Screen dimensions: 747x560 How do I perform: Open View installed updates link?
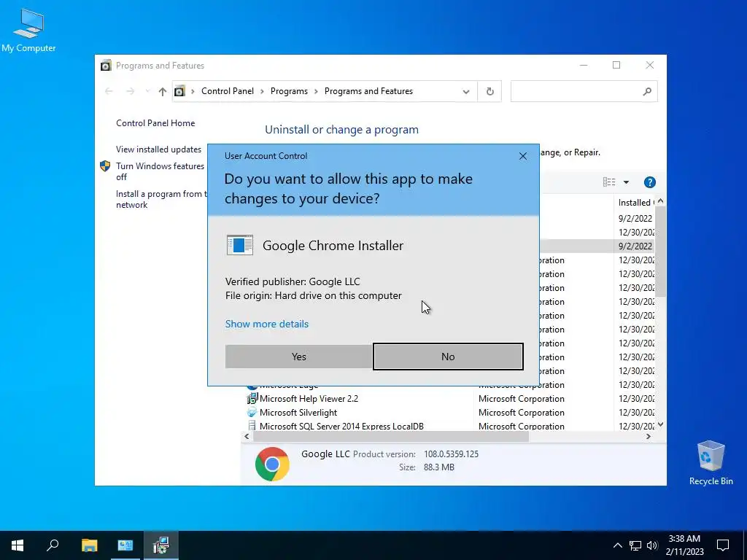point(158,149)
